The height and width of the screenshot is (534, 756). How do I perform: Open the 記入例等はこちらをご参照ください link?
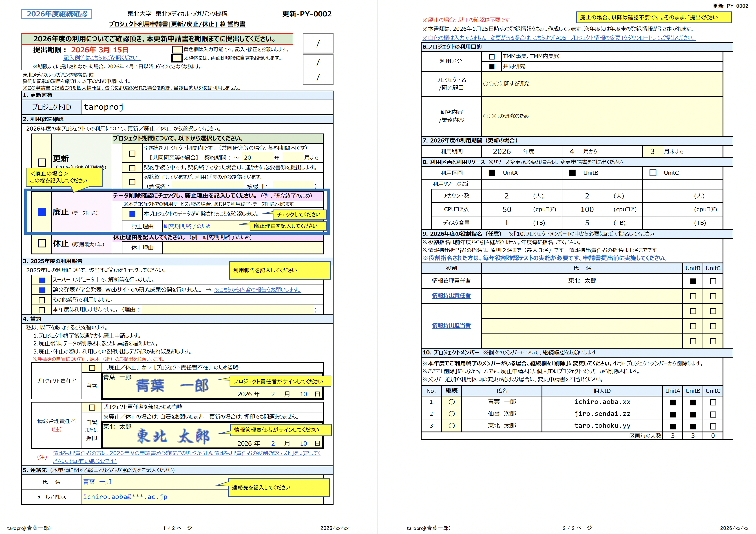point(102,58)
